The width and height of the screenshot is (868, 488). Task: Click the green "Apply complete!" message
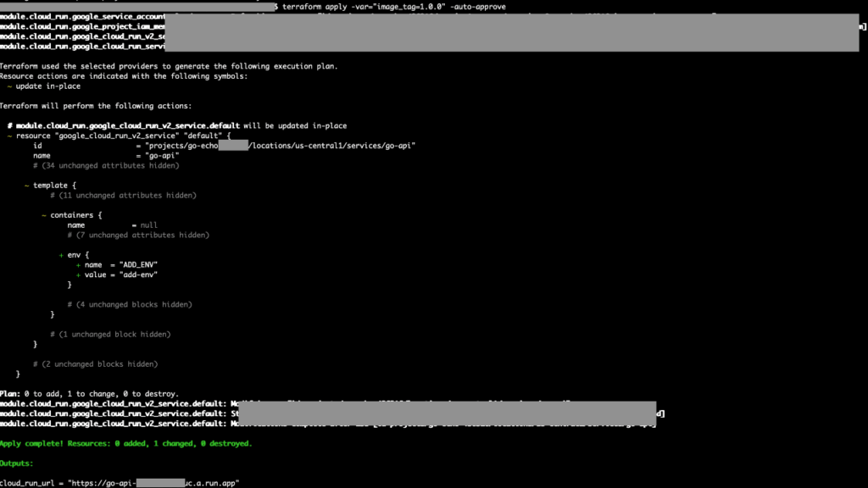coord(125,443)
